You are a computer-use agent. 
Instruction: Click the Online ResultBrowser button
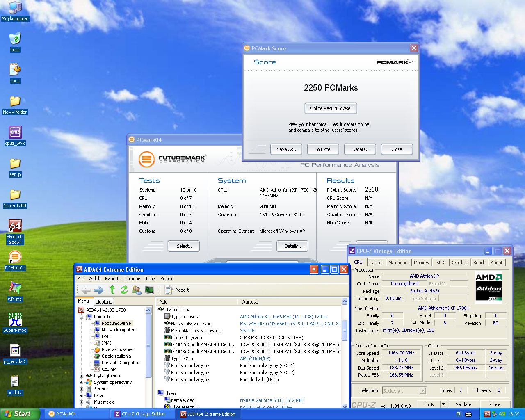(331, 108)
